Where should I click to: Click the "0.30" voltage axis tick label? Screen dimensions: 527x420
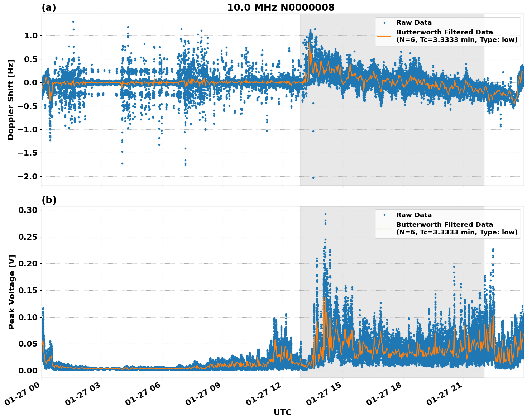click(29, 210)
